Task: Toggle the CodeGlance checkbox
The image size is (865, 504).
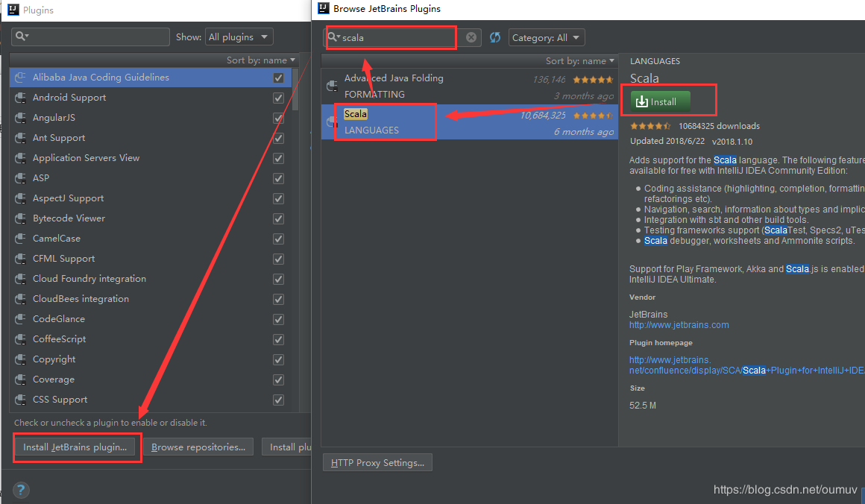Action: tap(279, 319)
